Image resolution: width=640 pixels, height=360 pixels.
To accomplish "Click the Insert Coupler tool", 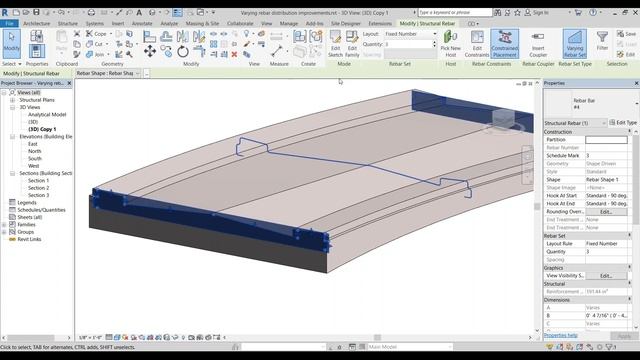I will coord(538,44).
